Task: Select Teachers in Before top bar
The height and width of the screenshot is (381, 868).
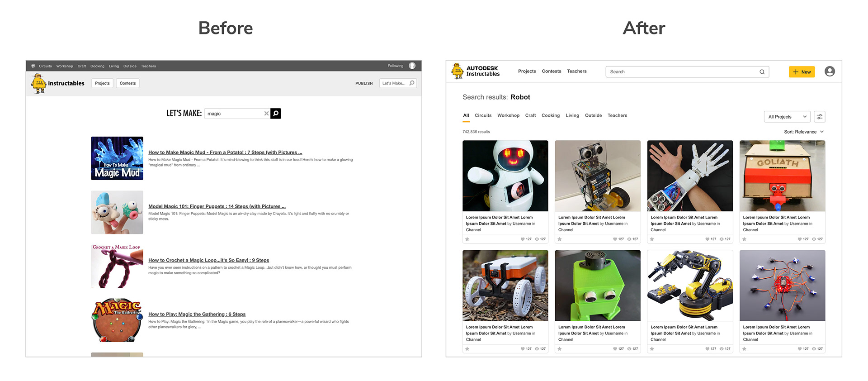Action: point(148,66)
